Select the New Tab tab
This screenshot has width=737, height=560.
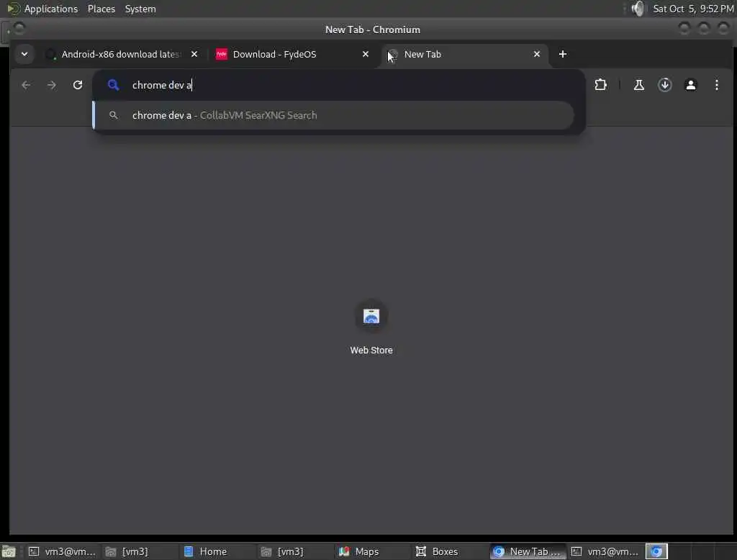tap(464, 54)
